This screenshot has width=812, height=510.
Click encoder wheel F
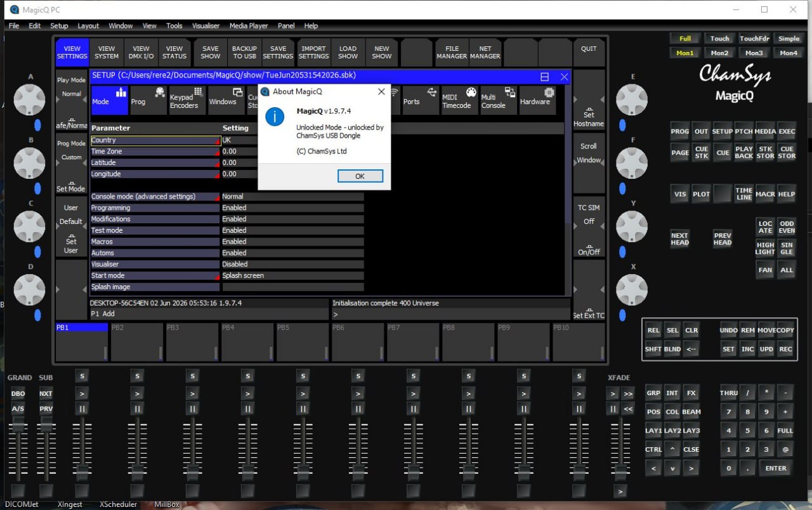pyautogui.click(x=632, y=163)
